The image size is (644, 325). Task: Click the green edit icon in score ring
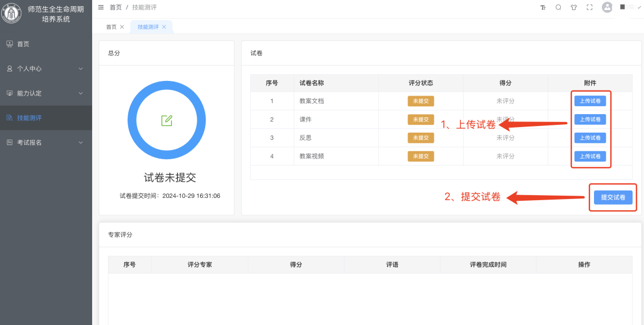(166, 120)
